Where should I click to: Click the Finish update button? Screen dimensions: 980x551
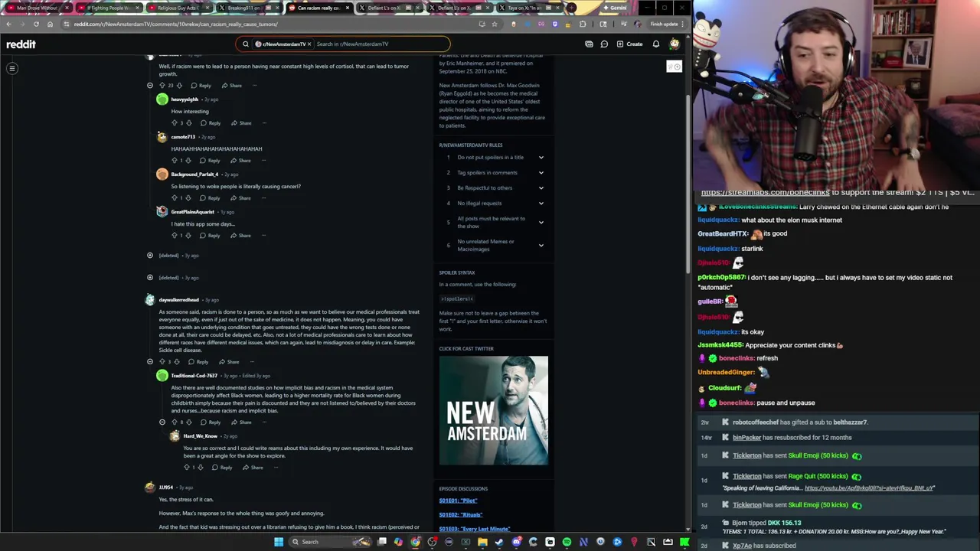coord(667,24)
